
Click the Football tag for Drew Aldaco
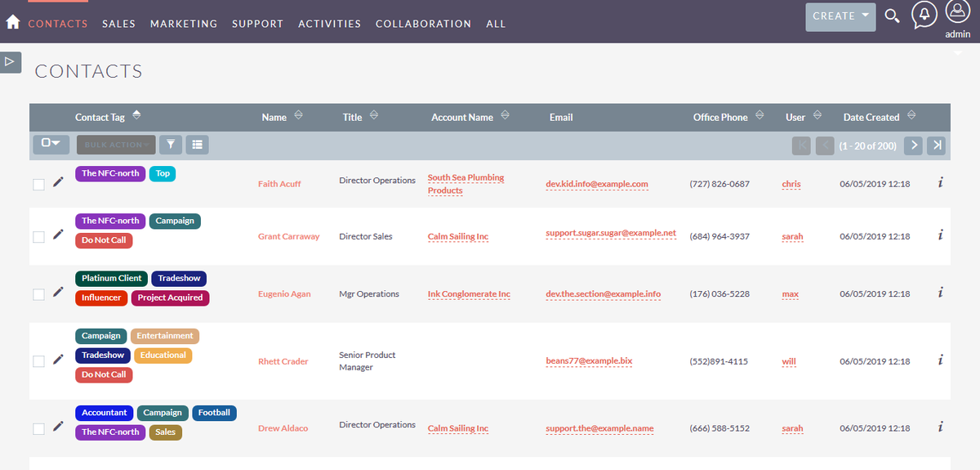click(x=214, y=413)
